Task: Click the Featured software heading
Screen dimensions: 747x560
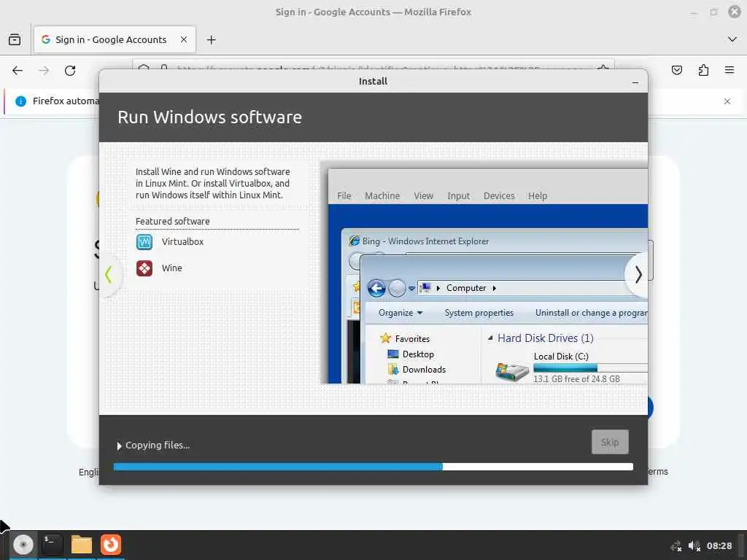Action: (172, 222)
